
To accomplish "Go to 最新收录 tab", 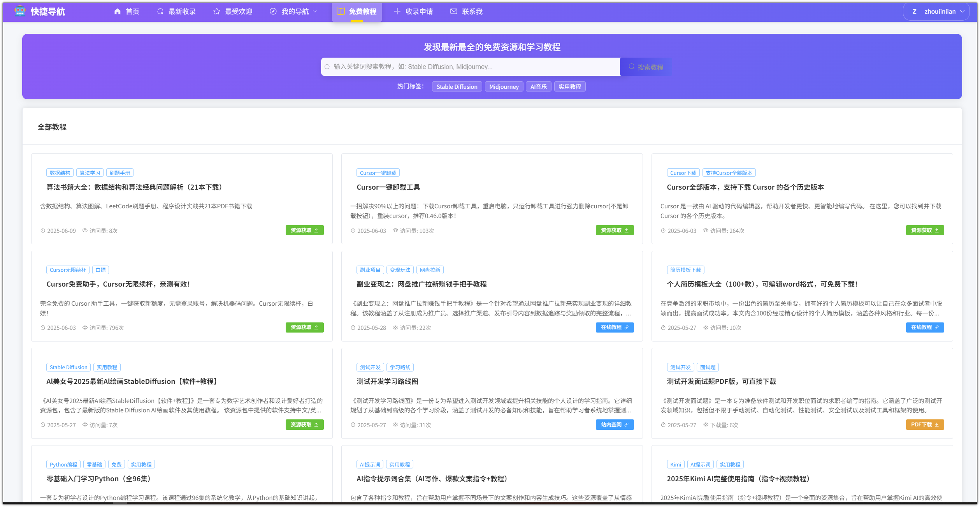I will click(176, 12).
